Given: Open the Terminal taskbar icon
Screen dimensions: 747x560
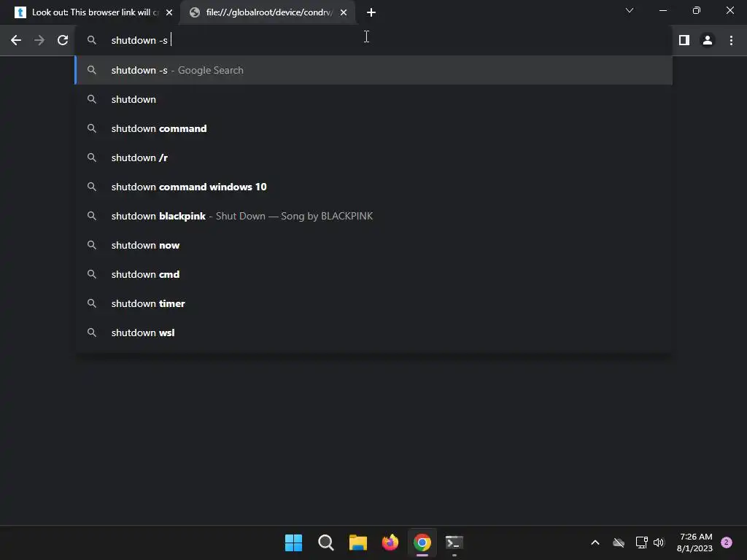Looking at the screenshot, I should tap(454, 542).
